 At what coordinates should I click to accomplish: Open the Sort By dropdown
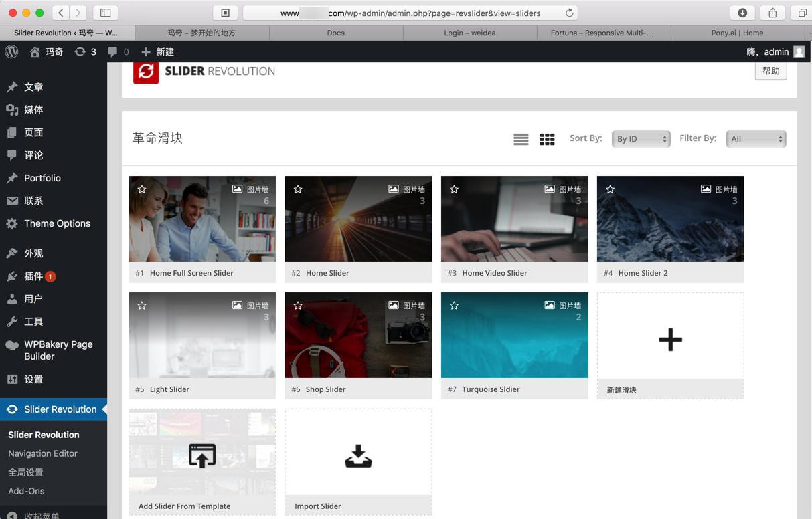[x=641, y=139]
